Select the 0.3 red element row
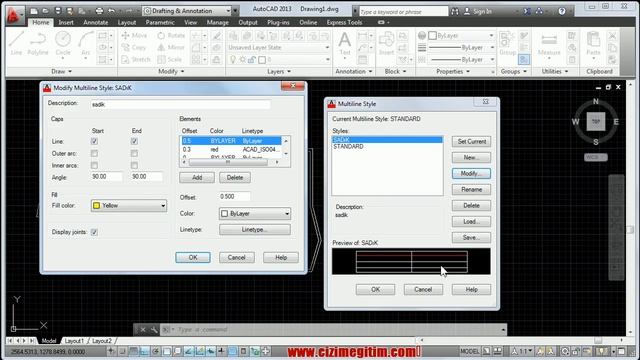The width and height of the screenshot is (640, 360). 231,150
